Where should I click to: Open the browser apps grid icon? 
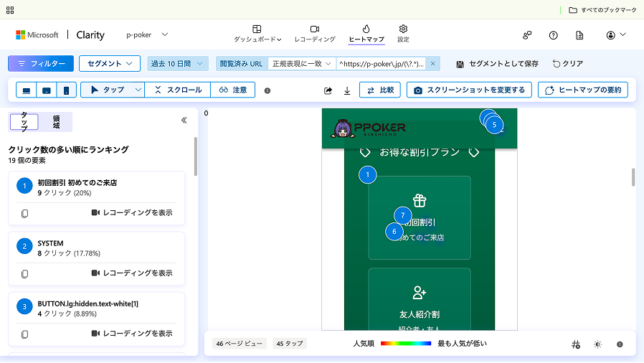pos(10,10)
